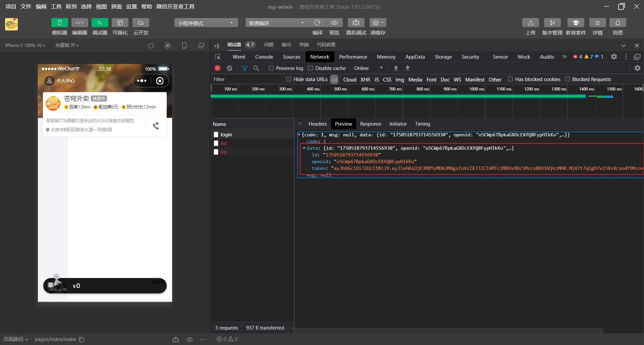Viewport: 644px width, 345px height.
Task: Open the 普通编译 compile mode dropdown
Action: pos(277,23)
